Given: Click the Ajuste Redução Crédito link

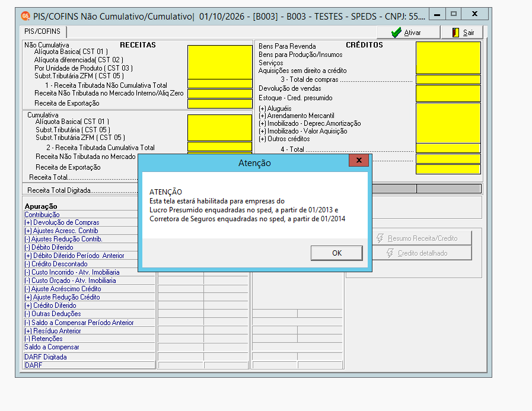Looking at the screenshot, I should [62, 297].
